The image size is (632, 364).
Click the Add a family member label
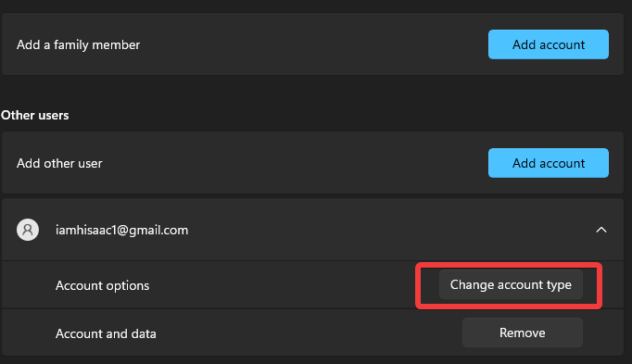(78, 44)
